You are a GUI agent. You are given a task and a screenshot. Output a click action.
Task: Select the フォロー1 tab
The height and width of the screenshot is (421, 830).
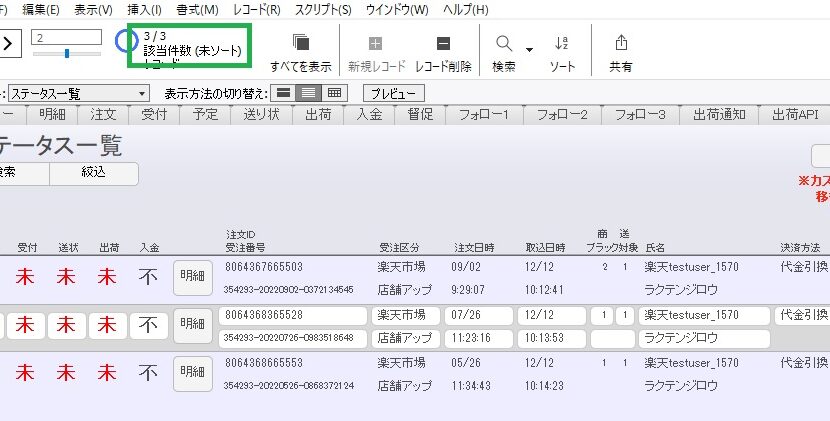click(484, 114)
